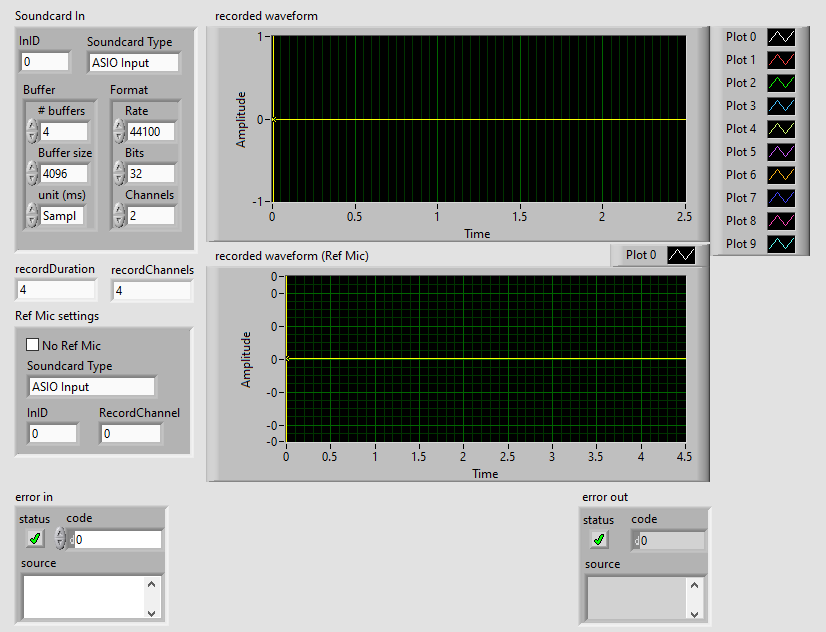
Task: Click the Plot 9 legend line icon
Action: coord(781,244)
